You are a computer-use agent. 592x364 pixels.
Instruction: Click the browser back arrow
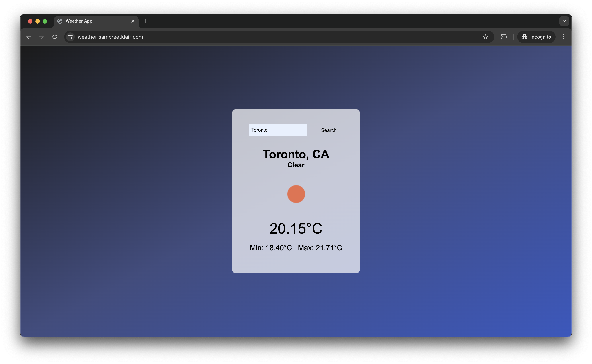coord(28,37)
